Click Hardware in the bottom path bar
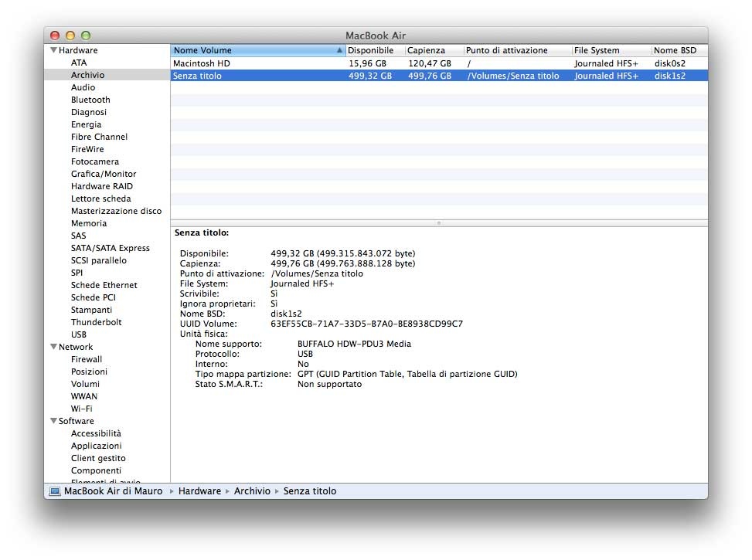The image size is (752, 560). pos(199,491)
